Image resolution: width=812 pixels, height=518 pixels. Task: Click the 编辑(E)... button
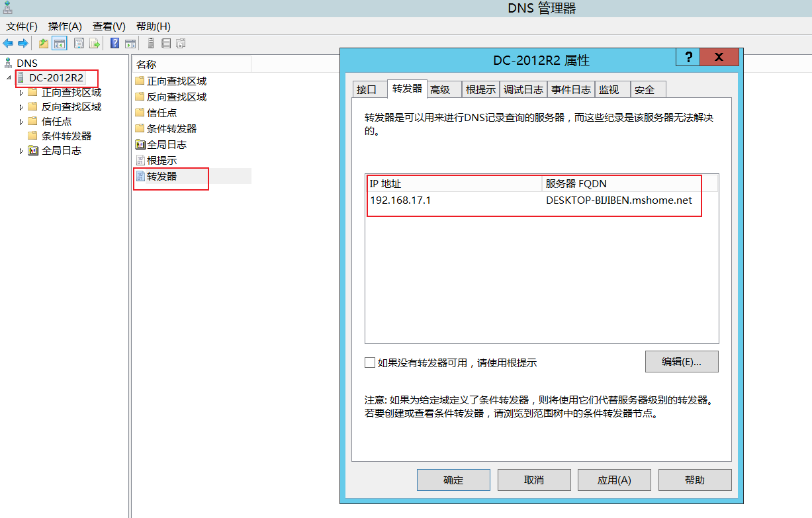(681, 362)
